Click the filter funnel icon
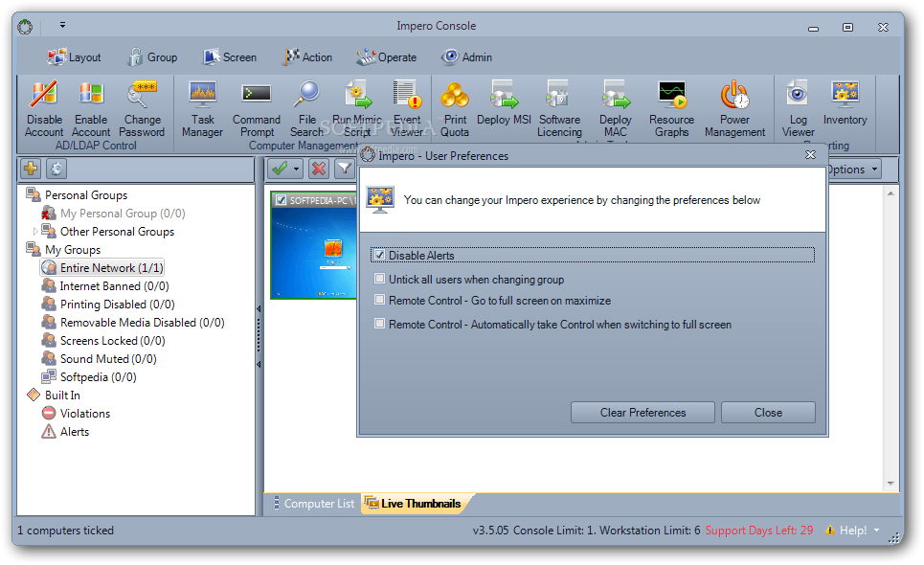Screen dimensions: 924x565 click(344, 169)
